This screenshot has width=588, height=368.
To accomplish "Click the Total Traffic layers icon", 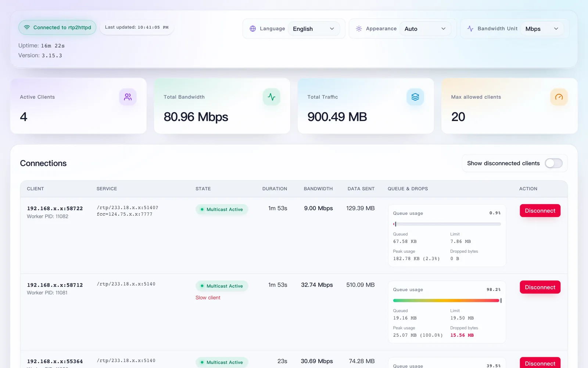I will 415,97.
